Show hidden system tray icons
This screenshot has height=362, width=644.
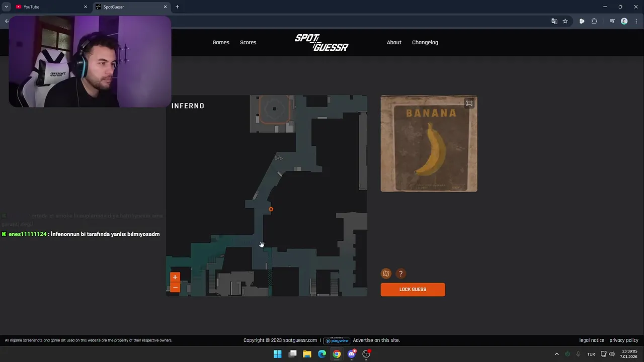coord(556,354)
